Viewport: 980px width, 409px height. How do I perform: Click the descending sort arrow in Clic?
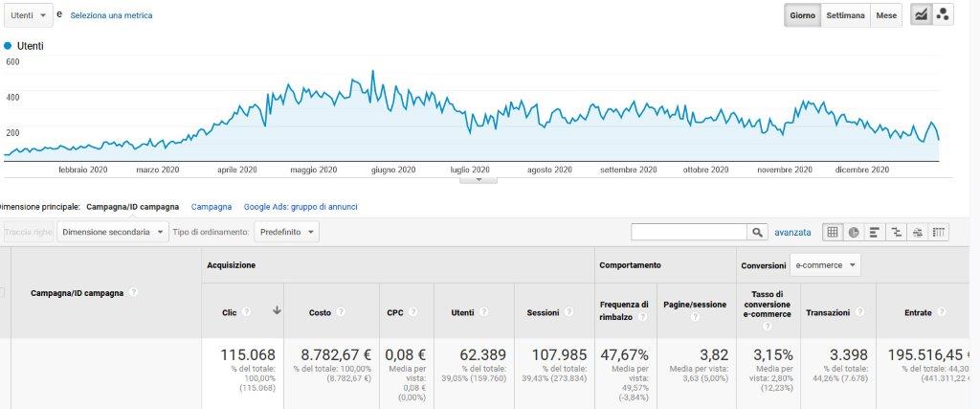277,310
